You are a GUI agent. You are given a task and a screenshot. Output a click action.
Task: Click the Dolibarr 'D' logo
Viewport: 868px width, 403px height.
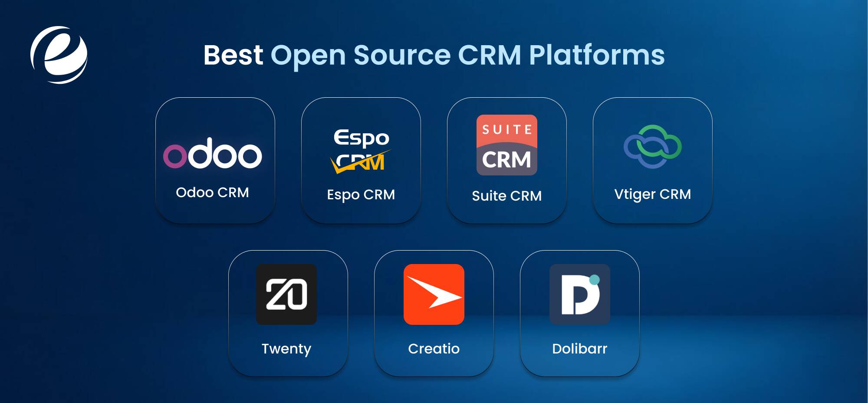coord(580,294)
